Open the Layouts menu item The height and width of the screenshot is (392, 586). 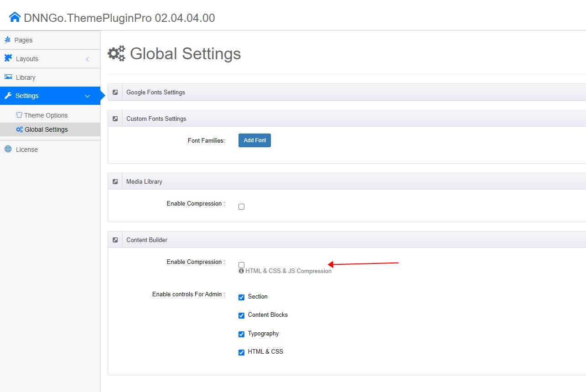[50, 59]
